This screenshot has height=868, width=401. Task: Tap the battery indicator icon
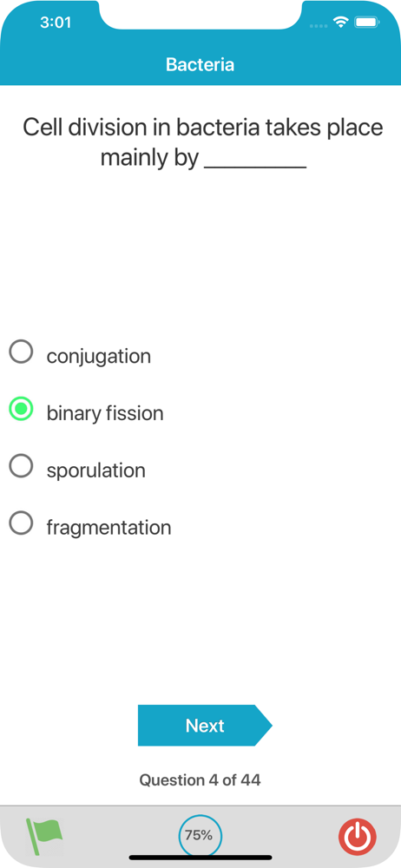pyautogui.click(x=366, y=23)
